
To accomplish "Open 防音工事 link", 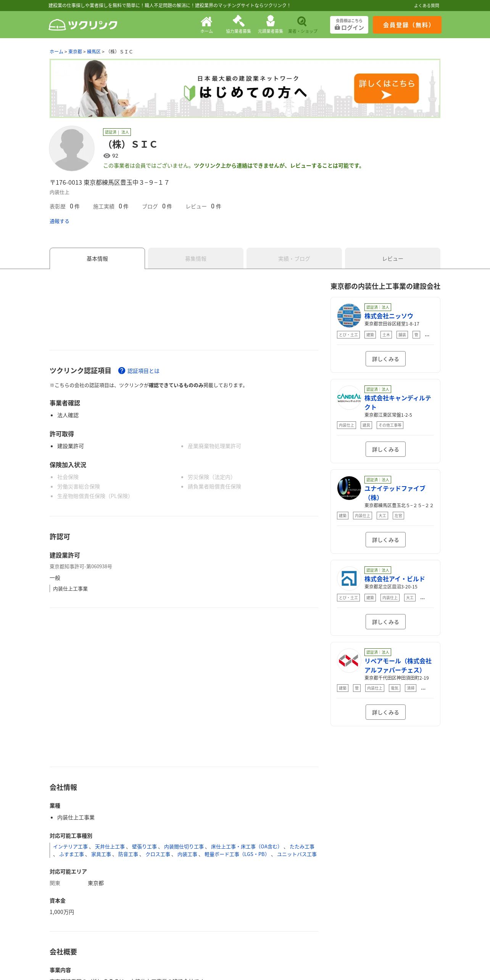I will [x=128, y=854].
